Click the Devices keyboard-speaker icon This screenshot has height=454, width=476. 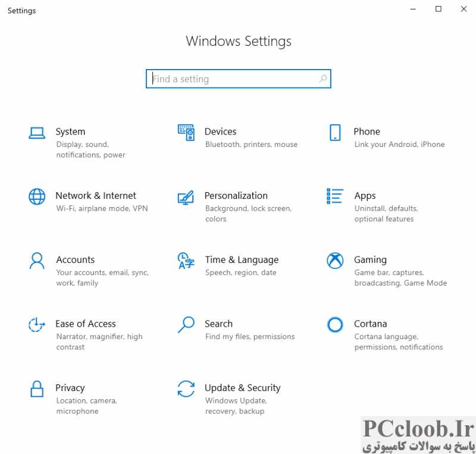pos(186,133)
